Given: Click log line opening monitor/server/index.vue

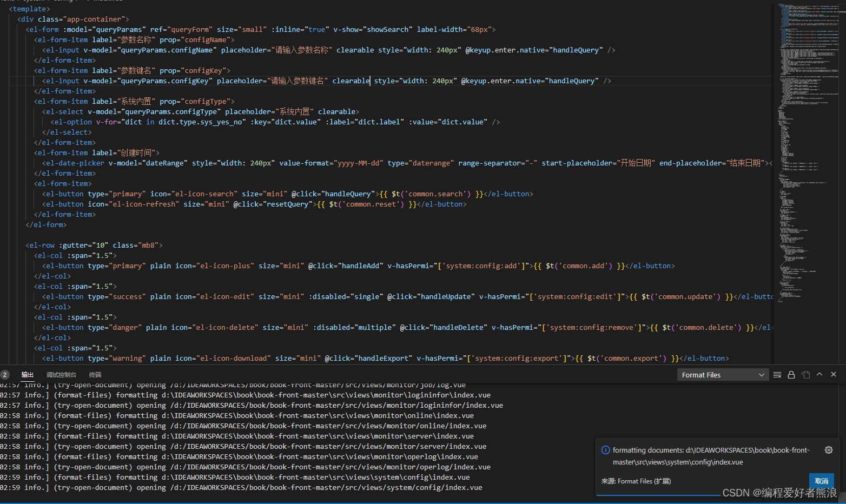Looking at the screenshot, I should pos(243,446).
